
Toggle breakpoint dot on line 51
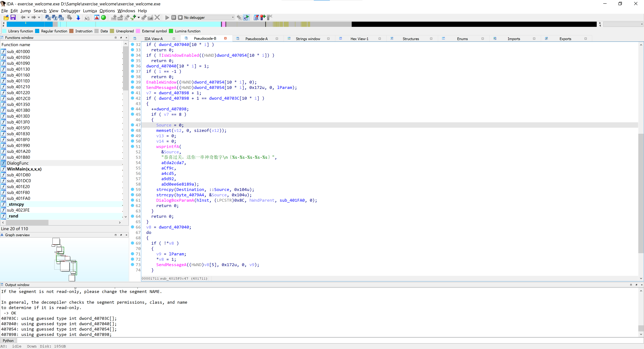tap(132, 146)
